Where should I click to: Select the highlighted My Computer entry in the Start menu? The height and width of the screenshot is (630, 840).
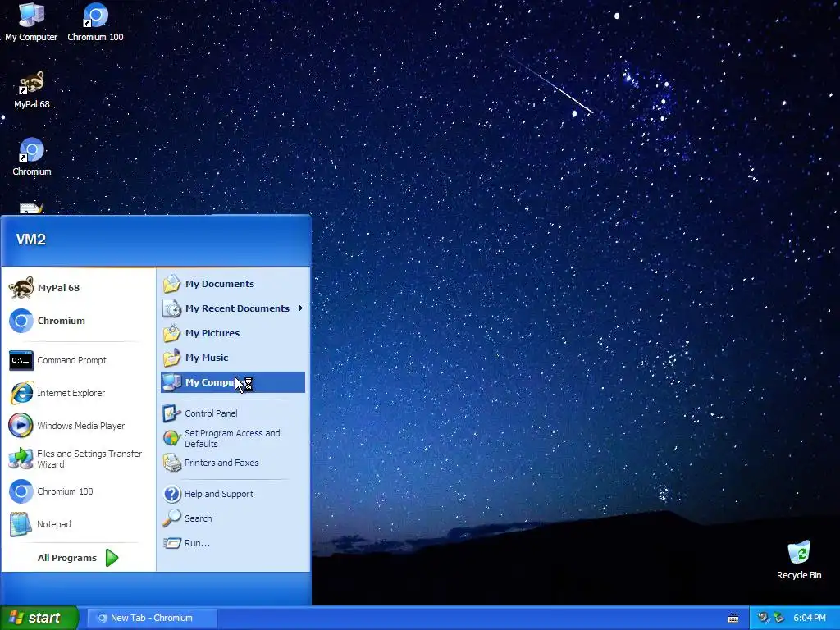[233, 382]
